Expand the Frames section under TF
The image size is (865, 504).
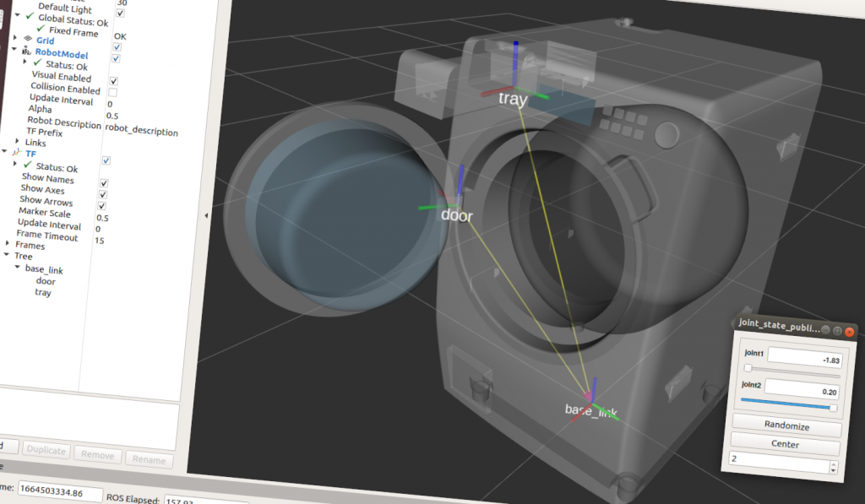8,243
